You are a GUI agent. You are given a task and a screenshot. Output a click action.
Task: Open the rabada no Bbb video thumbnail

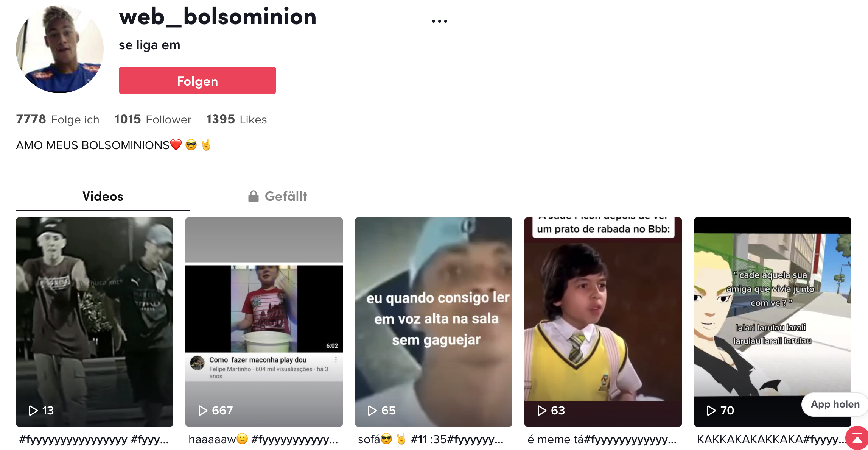[603, 322]
